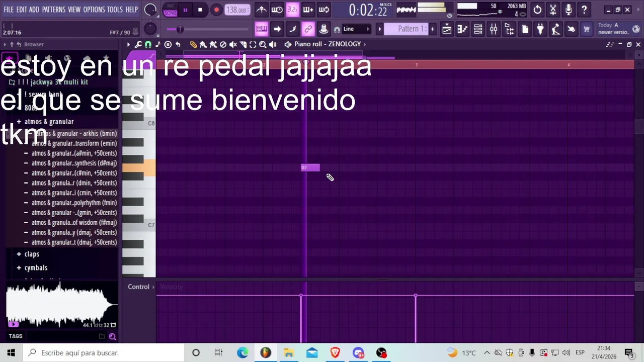The image size is (644, 362).
Task: Click the sample waveform preview
Action: tap(62, 305)
